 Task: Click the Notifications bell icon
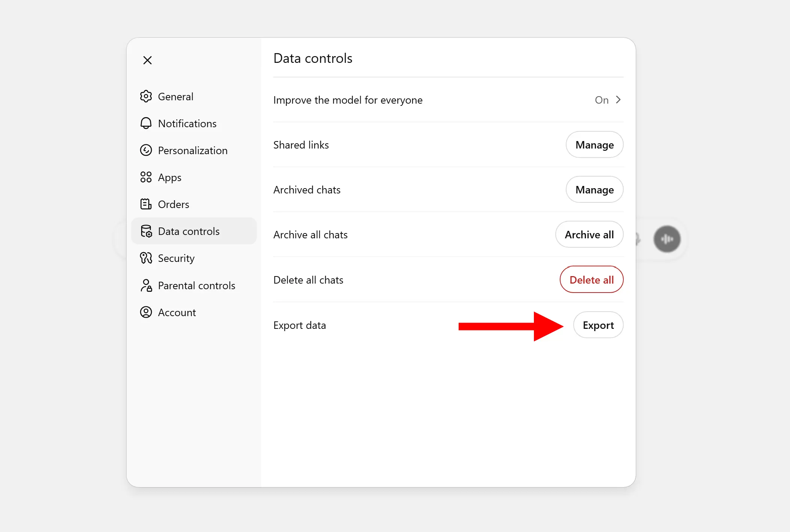coord(146,123)
